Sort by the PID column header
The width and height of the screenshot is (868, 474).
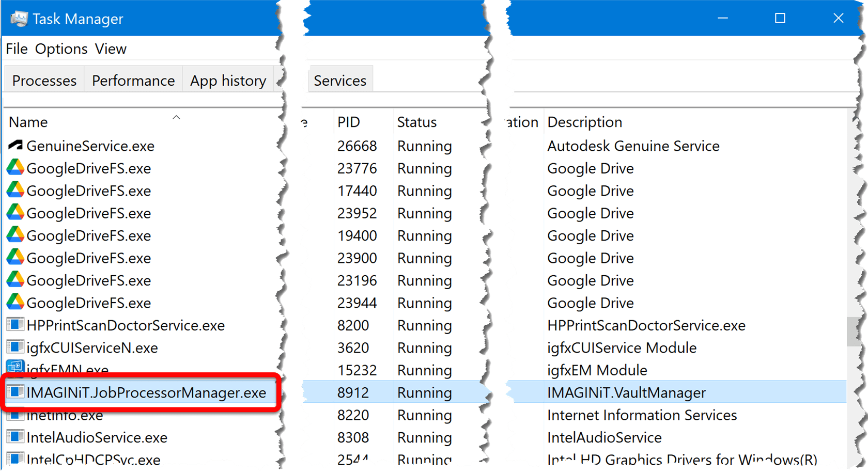coord(348,122)
